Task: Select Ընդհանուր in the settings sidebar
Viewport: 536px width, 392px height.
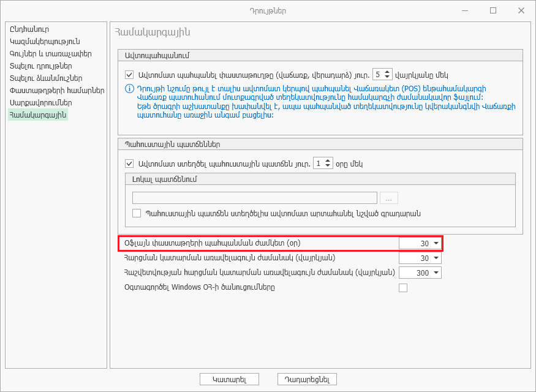Action: point(29,29)
